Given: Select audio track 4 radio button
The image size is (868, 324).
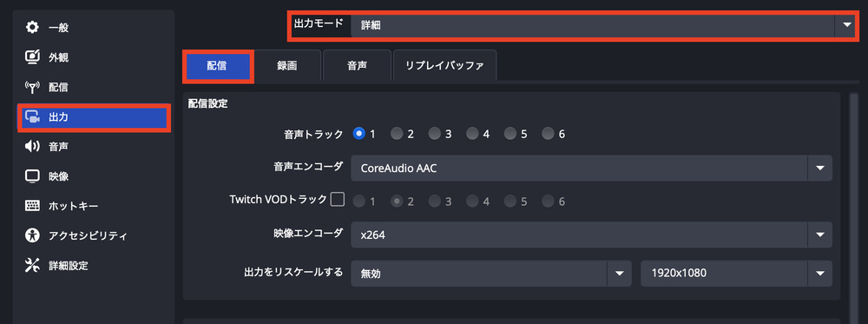Looking at the screenshot, I should [x=472, y=134].
